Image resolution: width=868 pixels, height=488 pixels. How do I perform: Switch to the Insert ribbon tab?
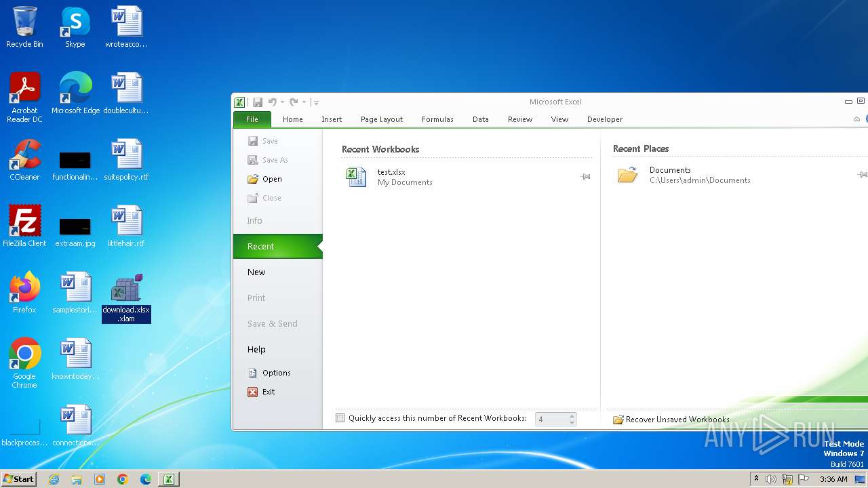point(332,119)
